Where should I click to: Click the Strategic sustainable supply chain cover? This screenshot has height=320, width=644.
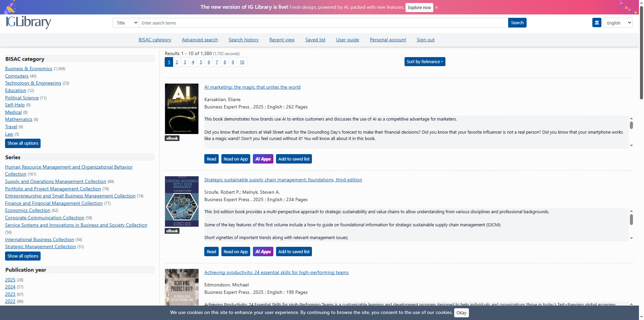point(181,201)
